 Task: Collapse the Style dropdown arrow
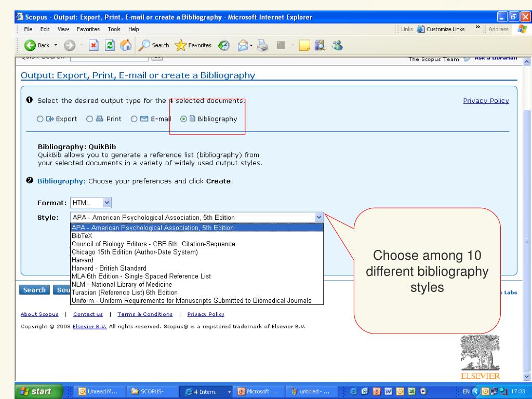(318, 218)
